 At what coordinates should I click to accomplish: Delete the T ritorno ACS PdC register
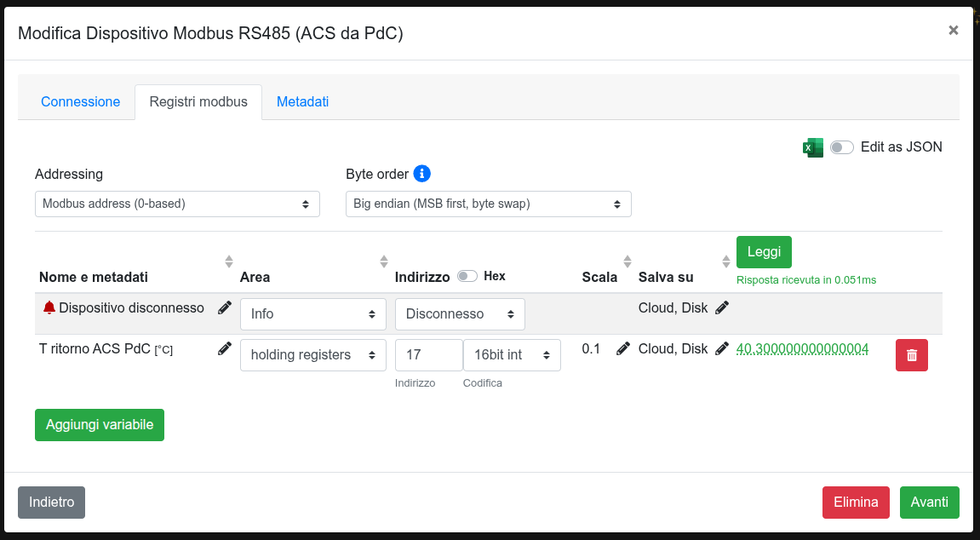[x=911, y=355]
